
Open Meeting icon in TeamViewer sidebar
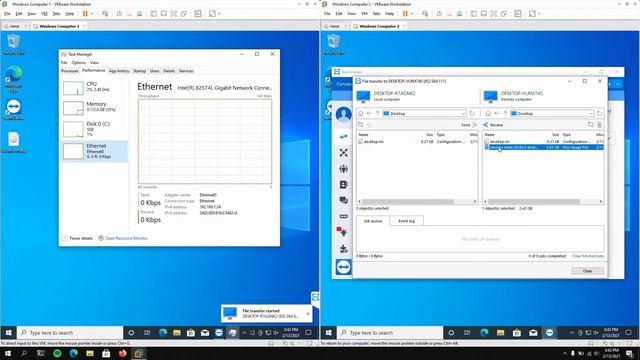344,168
